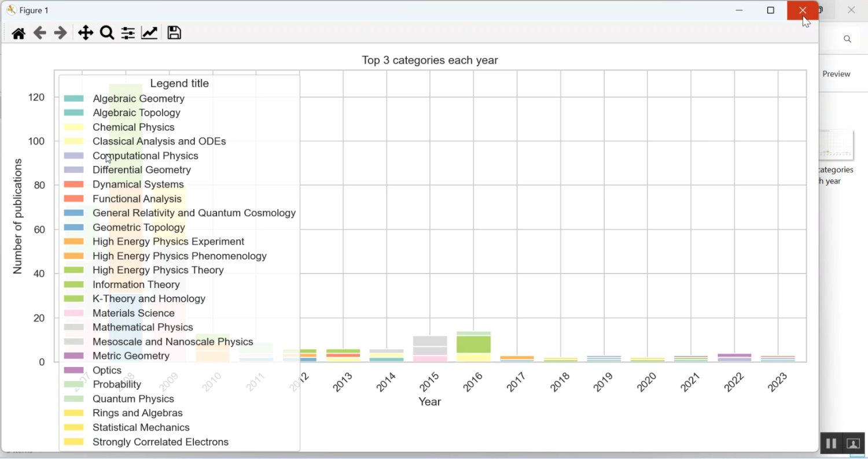
Task: Select the General Relativity and Quantum Cosmology legend label
Action: click(x=194, y=213)
